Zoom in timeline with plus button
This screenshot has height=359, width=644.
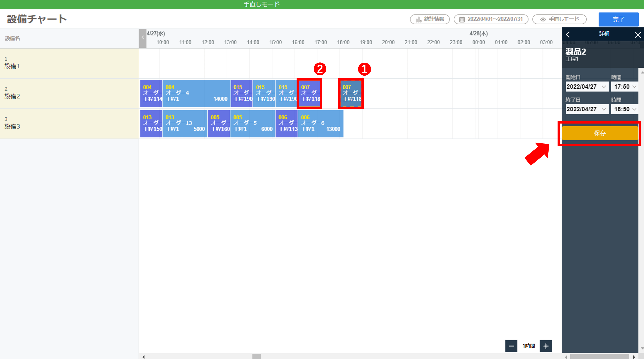(x=546, y=346)
